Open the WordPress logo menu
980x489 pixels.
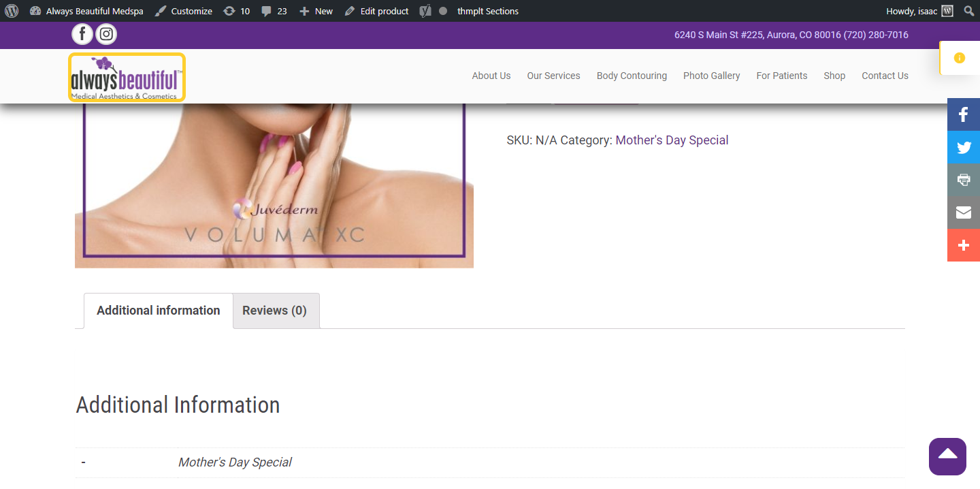tap(12, 11)
